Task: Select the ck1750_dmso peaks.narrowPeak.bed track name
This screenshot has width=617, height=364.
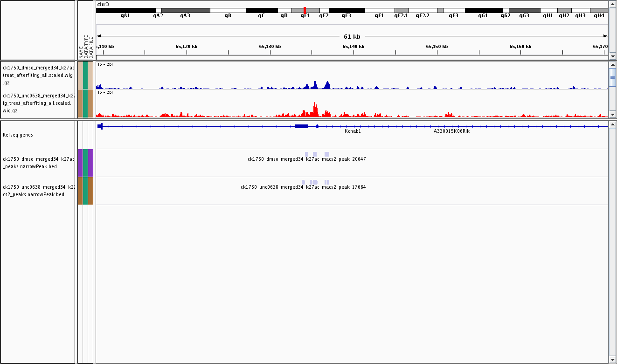Action: point(37,163)
